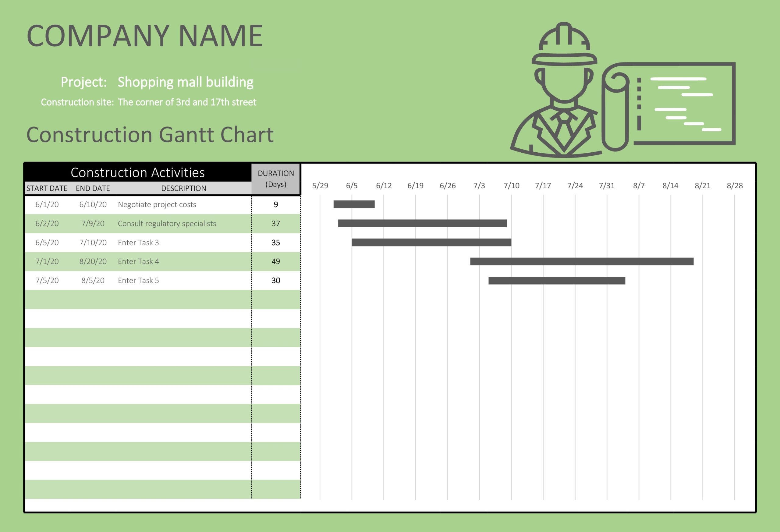Image resolution: width=780 pixels, height=532 pixels.
Task: Click the Gantt bar for Negotiate project costs
Action: pyautogui.click(x=353, y=204)
